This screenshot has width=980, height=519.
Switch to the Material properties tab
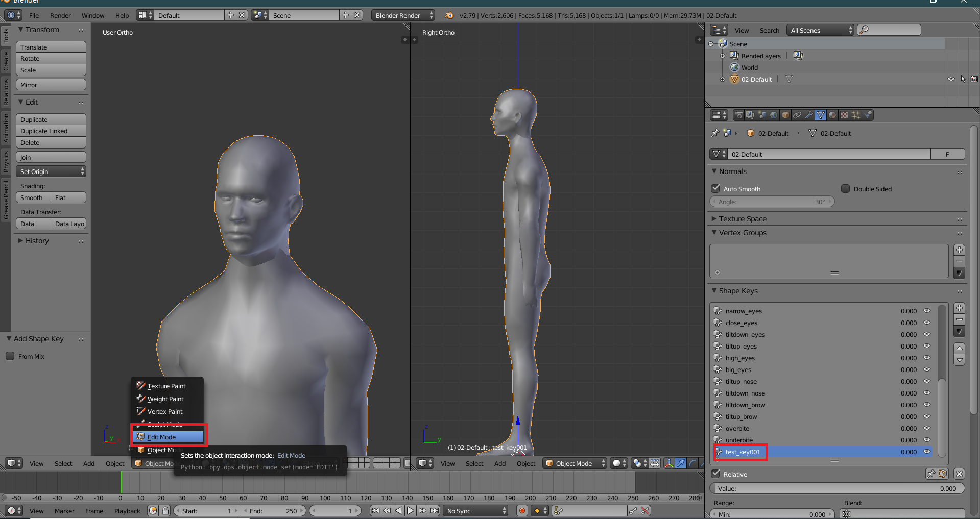[x=832, y=115]
